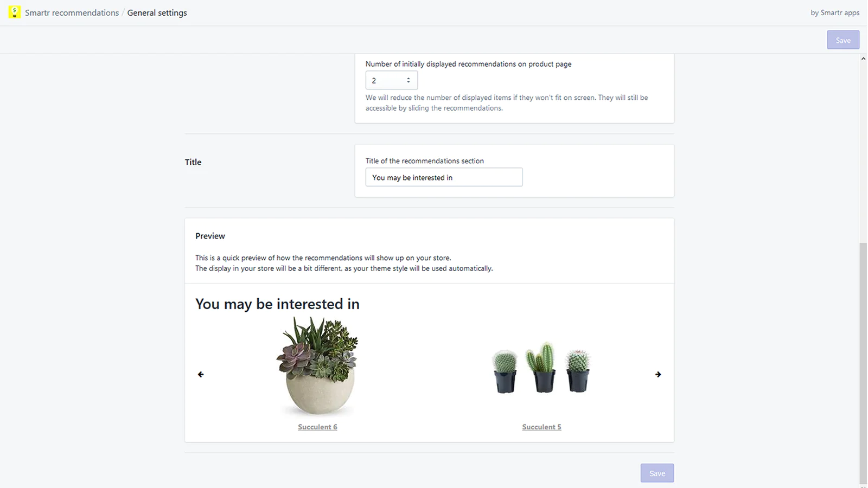The image size is (868, 488).
Task: Click the yellow Smartr app logo
Action: [x=15, y=12]
